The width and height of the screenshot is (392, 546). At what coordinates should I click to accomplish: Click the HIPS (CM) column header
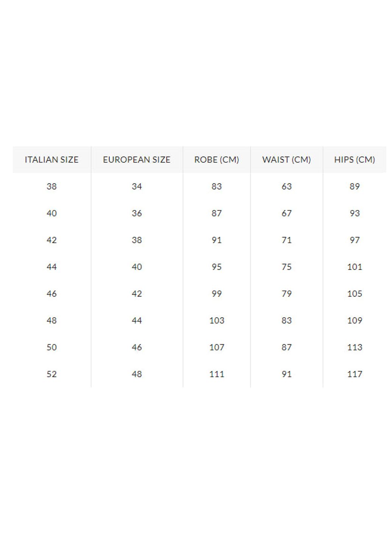coord(355,160)
